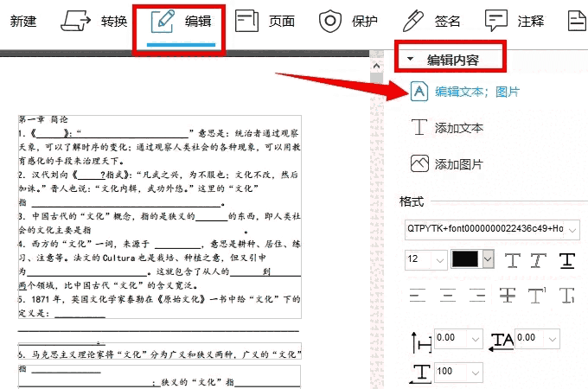Toggle underline text formatting
The image size is (588, 389).
pyautogui.click(x=567, y=260)
